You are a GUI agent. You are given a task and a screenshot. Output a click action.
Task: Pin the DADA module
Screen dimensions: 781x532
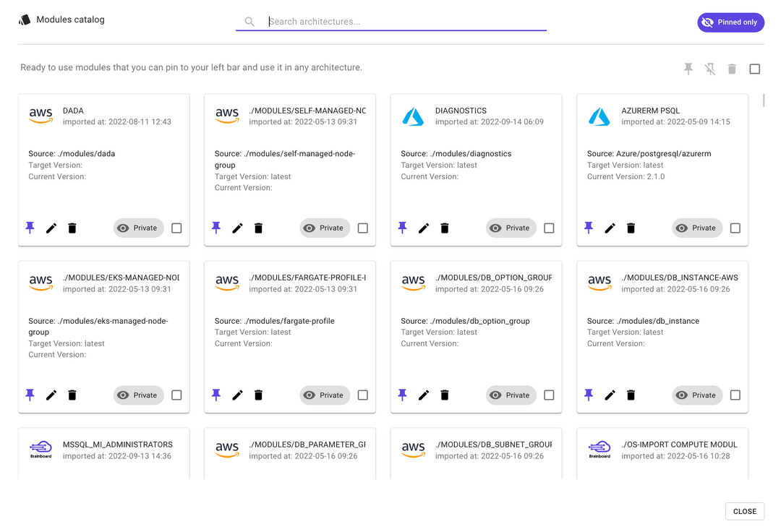[30, 228]
